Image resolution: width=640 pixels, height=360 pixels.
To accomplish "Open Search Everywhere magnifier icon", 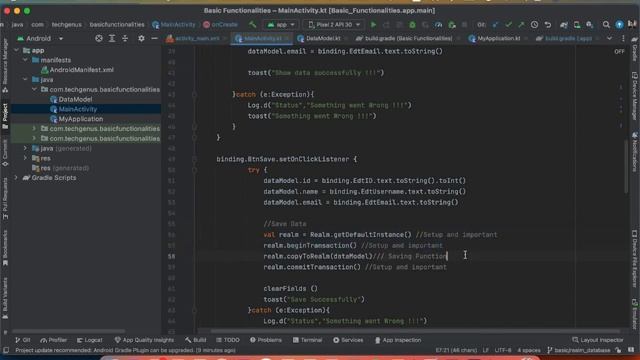I will pos(606,25).
